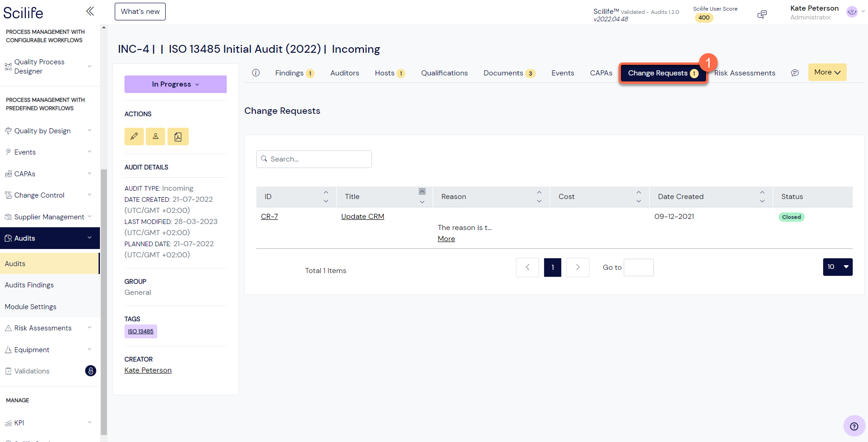Click the export PDF action icon
This screenshot has width=868, height=442.
(x=178, y=137)
